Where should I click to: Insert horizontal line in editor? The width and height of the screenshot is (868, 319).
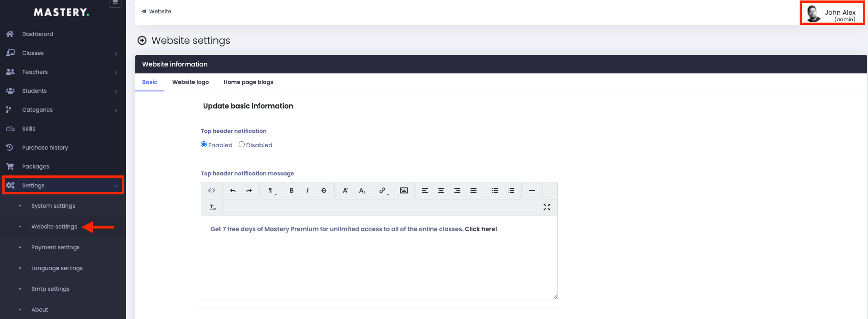click(532, 191)
